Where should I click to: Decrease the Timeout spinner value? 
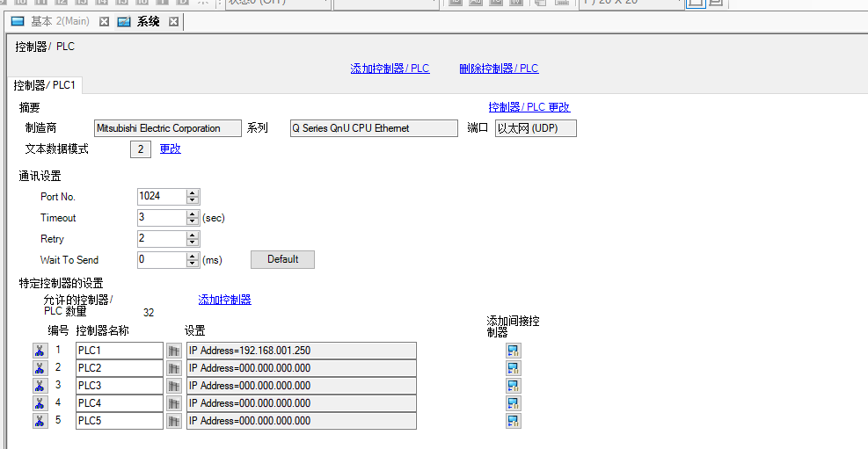193,221
